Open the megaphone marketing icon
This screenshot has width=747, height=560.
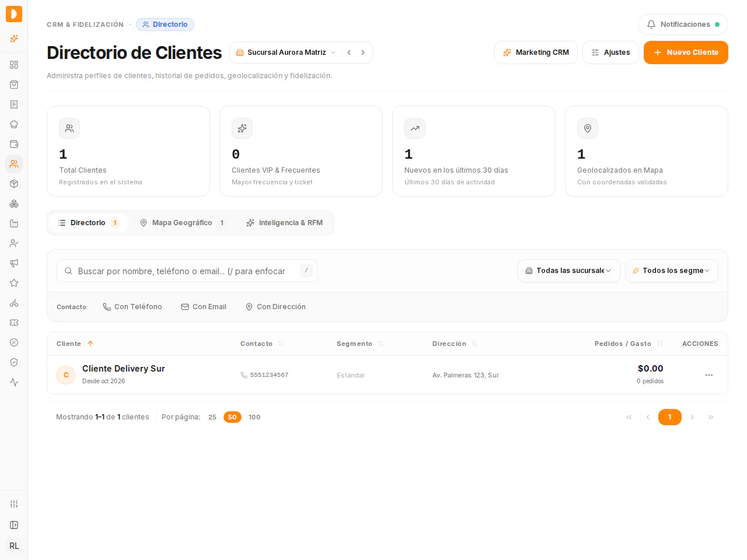point(14,263)
